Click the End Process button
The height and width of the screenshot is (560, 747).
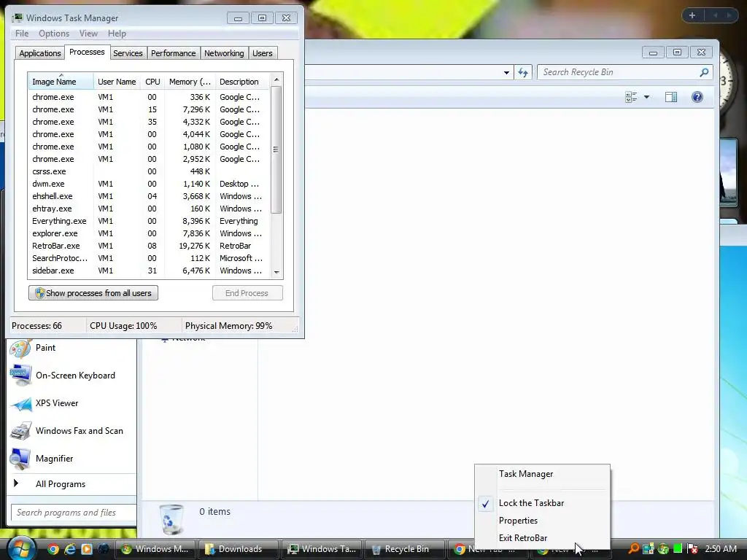(x=247, y=293)
